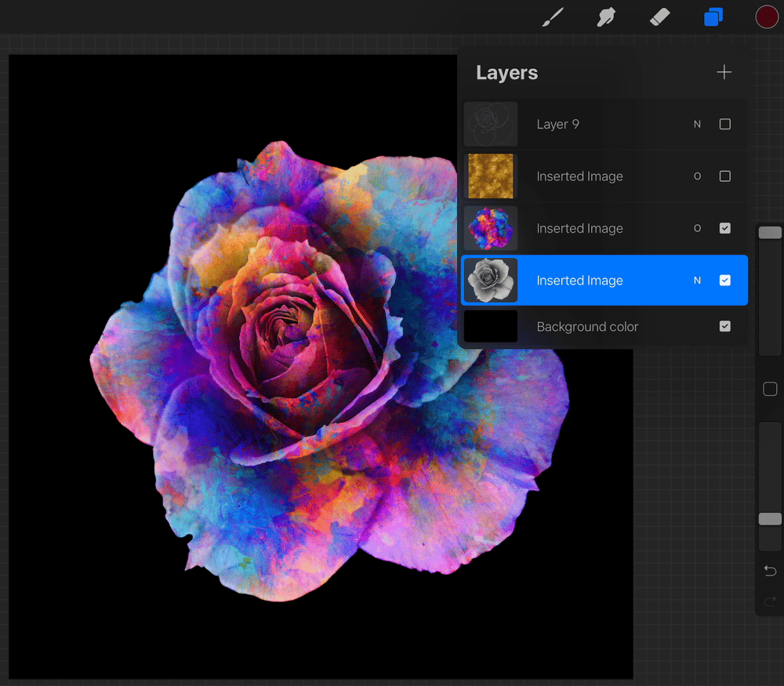784x686 pixels.
Task: Open blend mode N of selected rose layer
Action: tap(697, 280)
